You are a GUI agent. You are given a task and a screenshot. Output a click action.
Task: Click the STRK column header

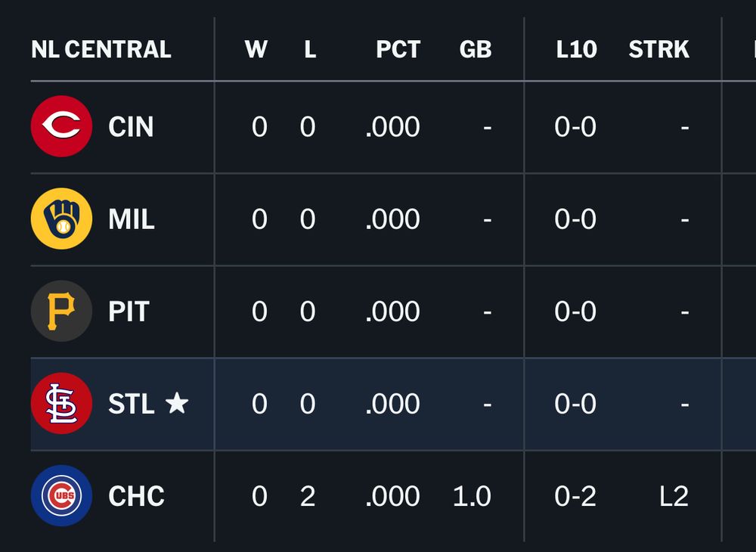click(658, 50)
